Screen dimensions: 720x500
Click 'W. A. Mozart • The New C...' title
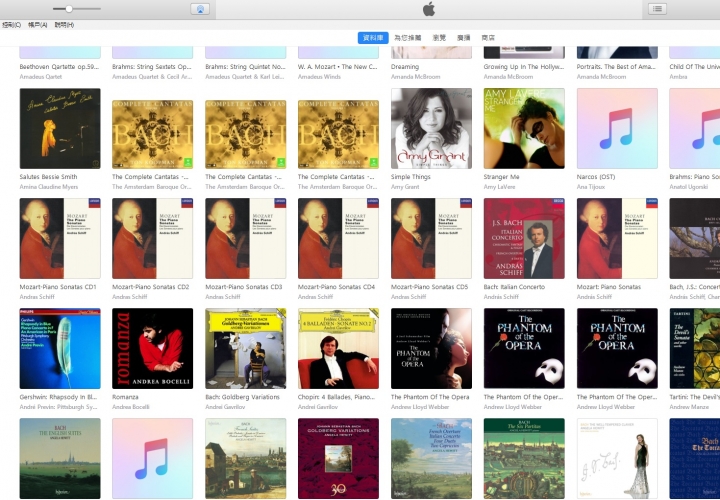click(338, 67)
